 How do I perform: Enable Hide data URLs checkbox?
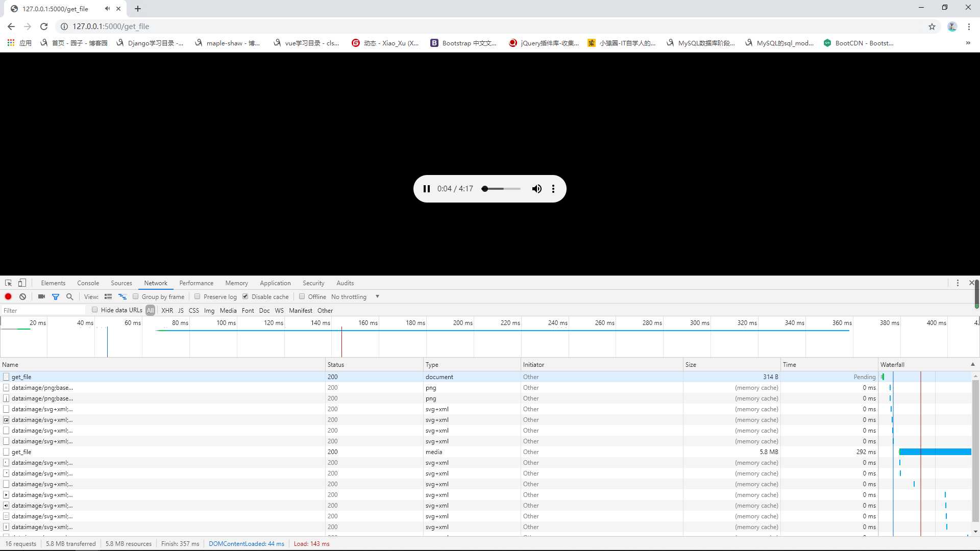coord(95,310)
